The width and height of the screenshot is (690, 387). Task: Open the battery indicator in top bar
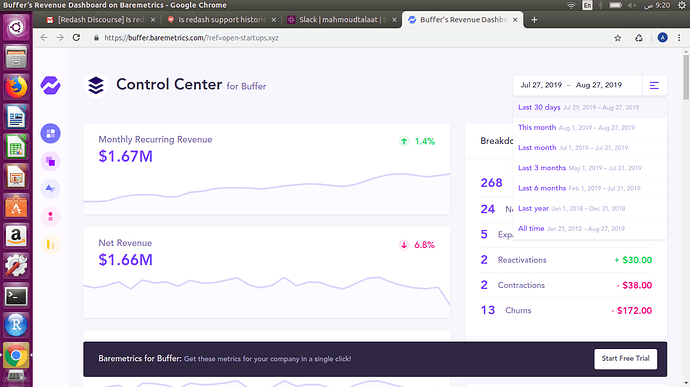point(616,5)
